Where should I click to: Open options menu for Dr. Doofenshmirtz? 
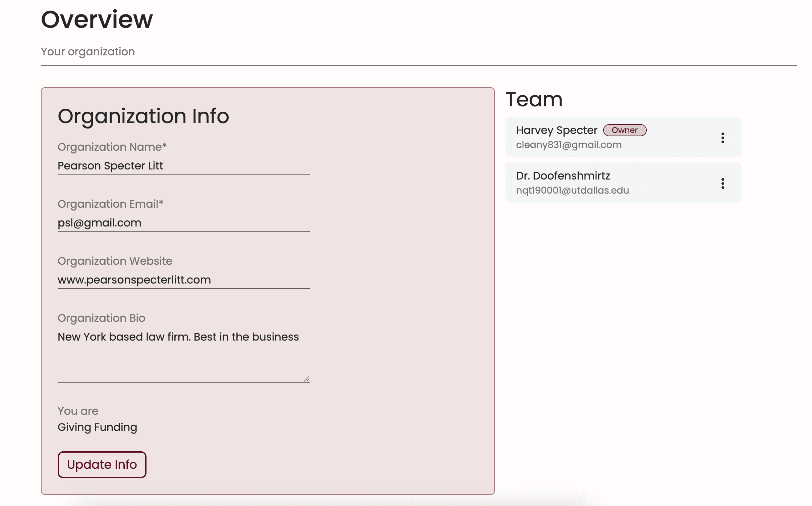click(x=722, y=183)
